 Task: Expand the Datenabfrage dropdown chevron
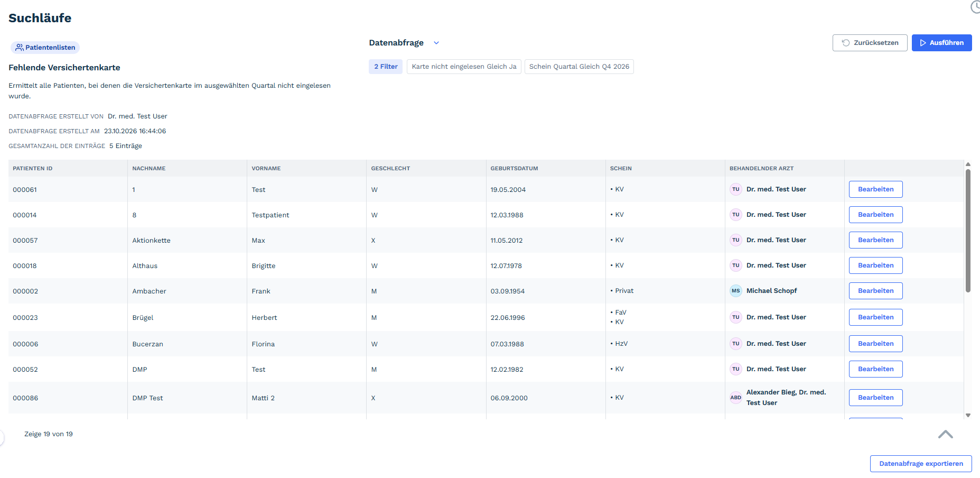tap(436, 43)
